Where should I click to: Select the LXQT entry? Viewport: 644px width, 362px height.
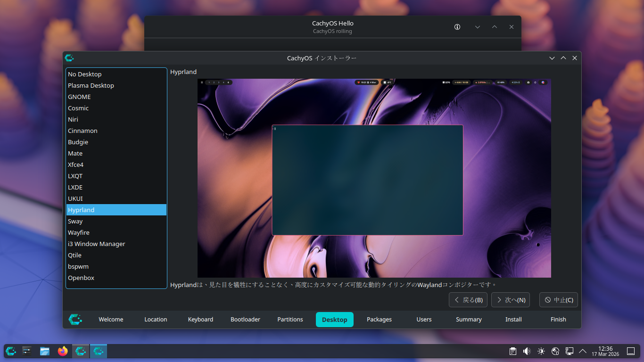coord(116,176)
